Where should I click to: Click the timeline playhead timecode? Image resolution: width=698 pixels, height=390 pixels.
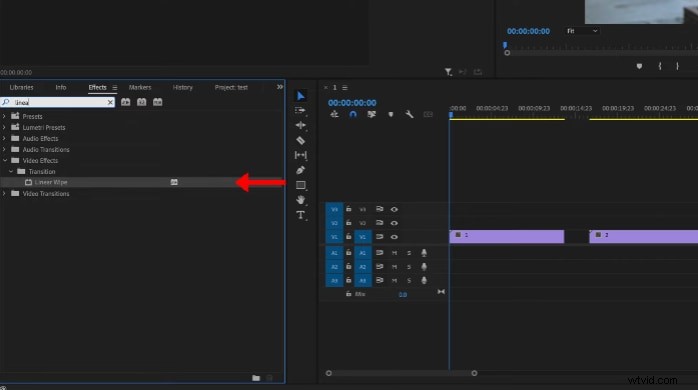tap(352, 103)
